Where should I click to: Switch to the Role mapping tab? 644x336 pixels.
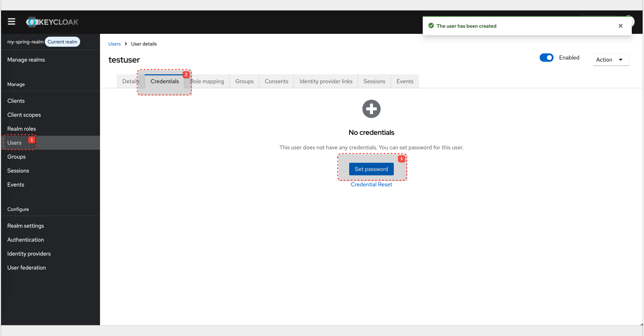208,81
